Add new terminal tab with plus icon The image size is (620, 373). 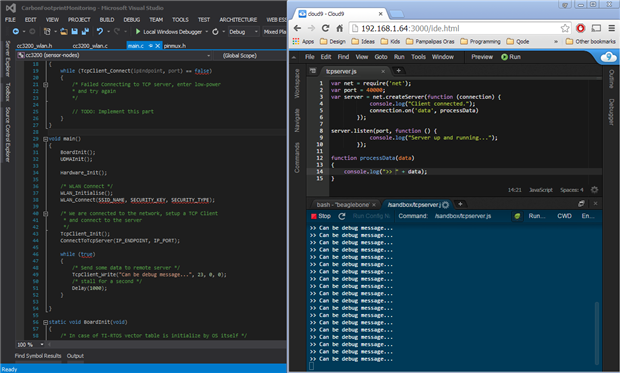pos(460,204)
